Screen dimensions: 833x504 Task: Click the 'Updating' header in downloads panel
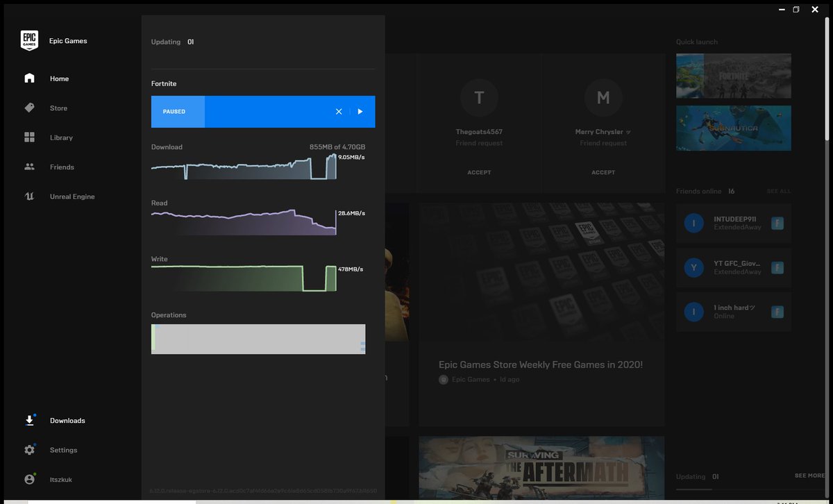(166, 42)
